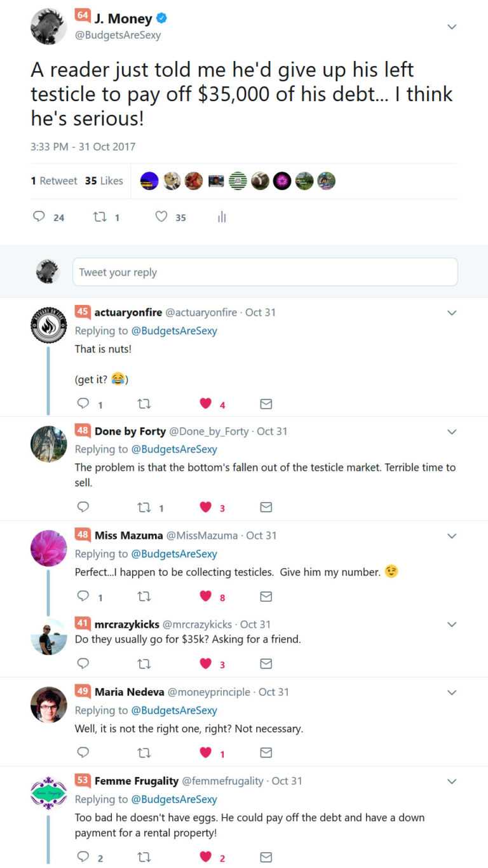Click in the Tweet your reply box
The width and height of the screenshot is (488, 868).
pos(265,272)
